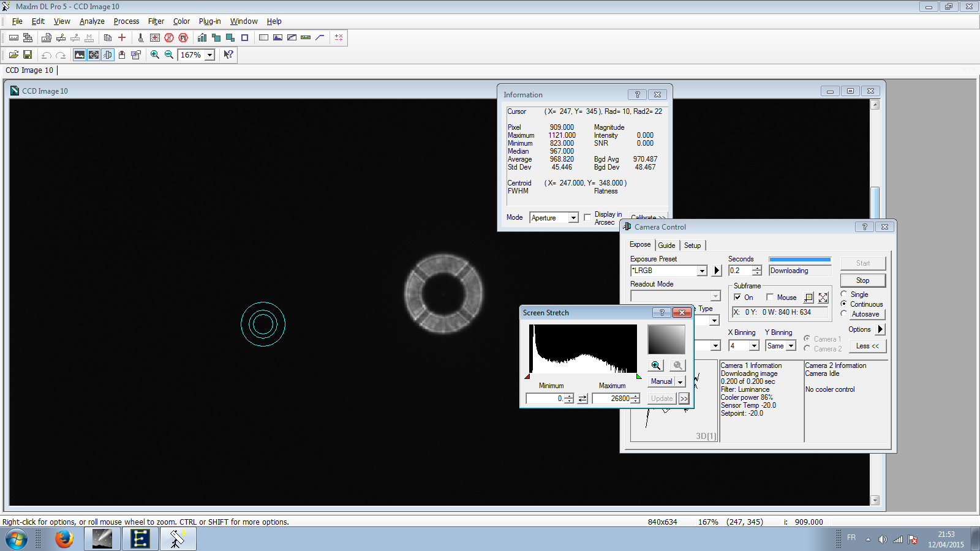The width and height of the screenshot is (980, 551).
Task: Click the context help arrow-question icon
Action: tap(228, 54)
